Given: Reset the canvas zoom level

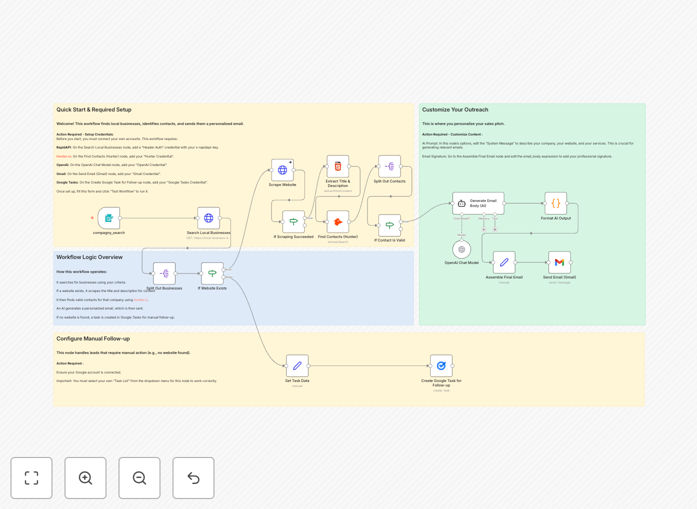Looking at the screenshot, I should (x=193, y=478).
